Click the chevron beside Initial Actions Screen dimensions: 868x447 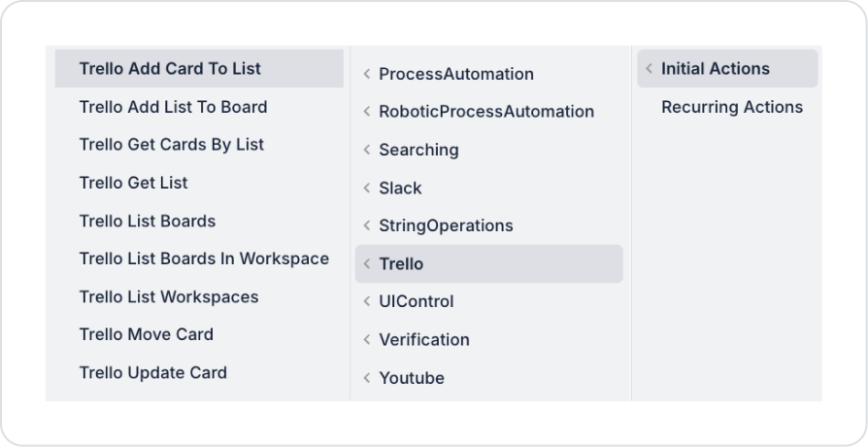click(649, 69)
